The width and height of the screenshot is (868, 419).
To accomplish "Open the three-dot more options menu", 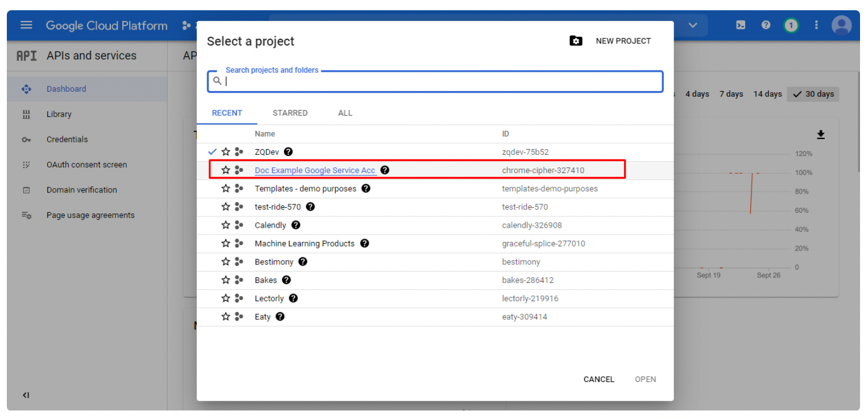I will point(816,26).
